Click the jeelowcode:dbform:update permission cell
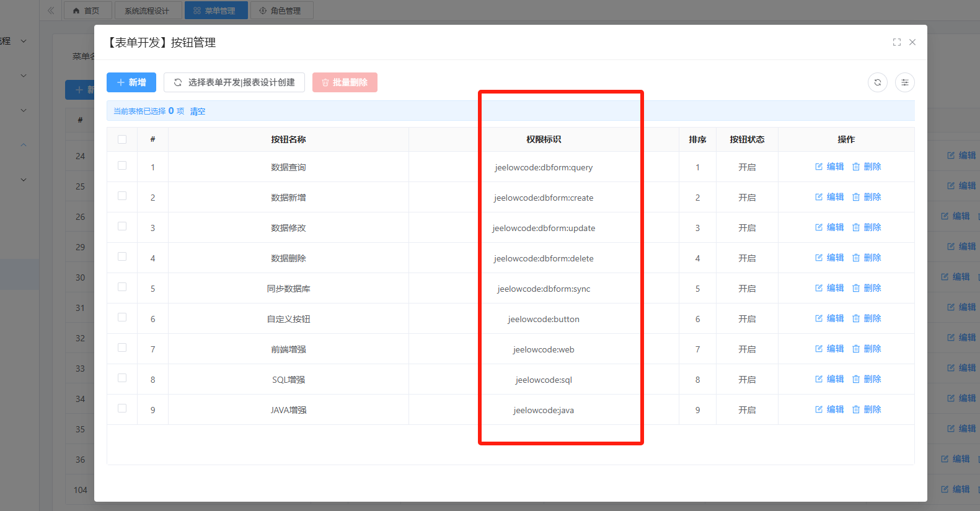980x511 pixels. (x=544, y=228)
